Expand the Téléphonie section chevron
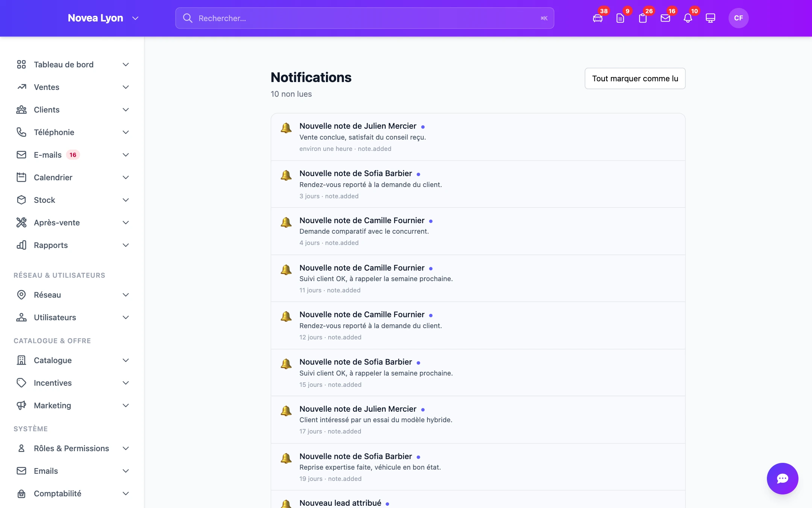The image size is (812, 508). (x=126, y=132)
